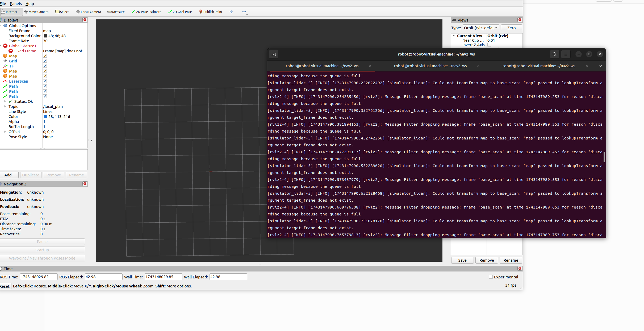644x331 pixels.
Task: Close the Displays panel
Action: [85, 20]
